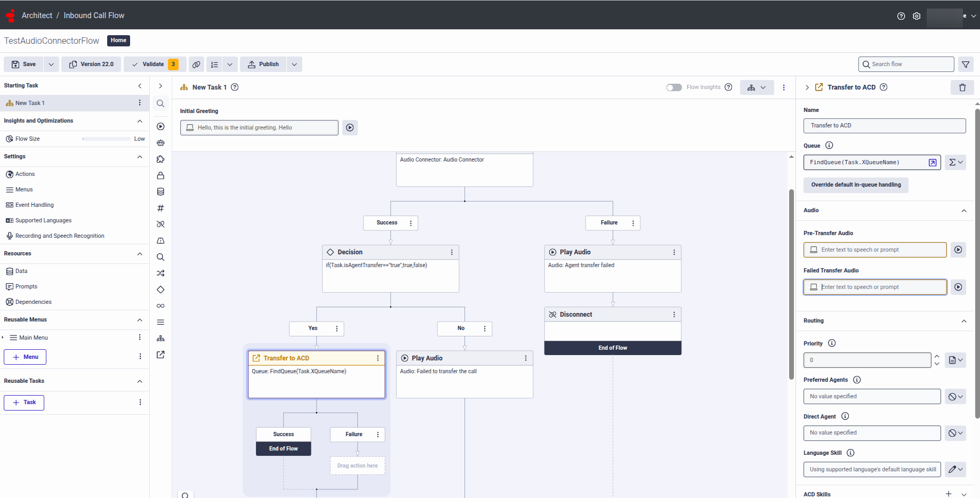Image resolution: width=980 pixels, height=498 pixels.
Task: Toggle the Flow Insights switch
Action: pos(674,87)
